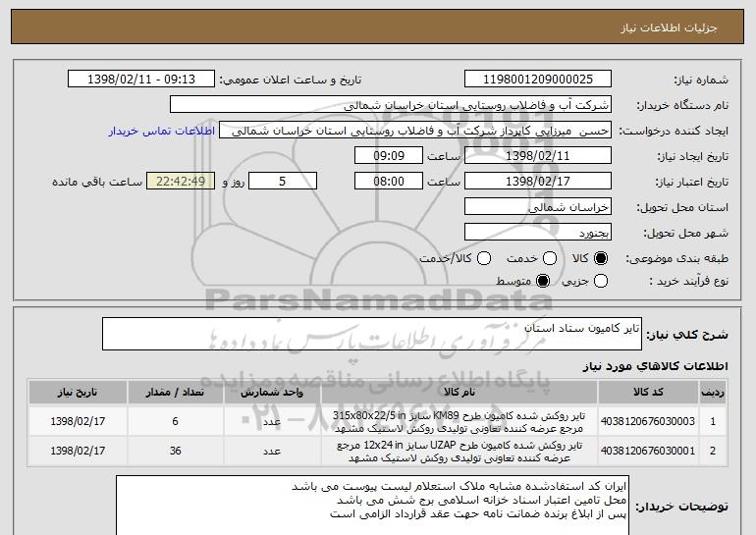
Task: Click the buyer organization name field
Action: point(391,105)
